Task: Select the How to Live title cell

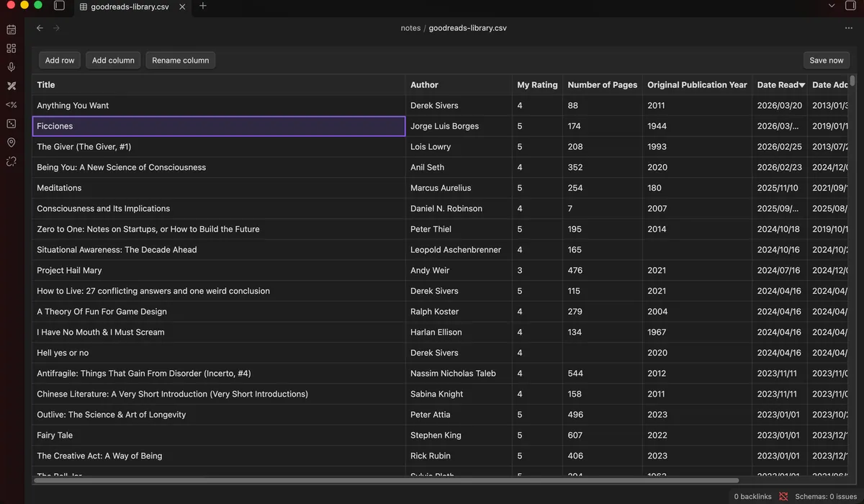Action: [219, 291]
